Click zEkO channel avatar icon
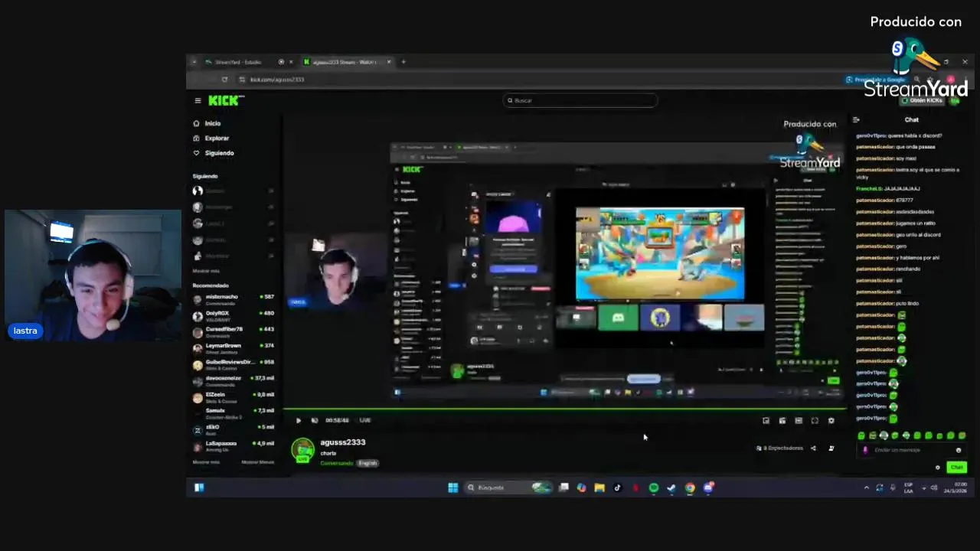Image resolution: width=980 pixels, height=551 pixels. coord(198,429)
